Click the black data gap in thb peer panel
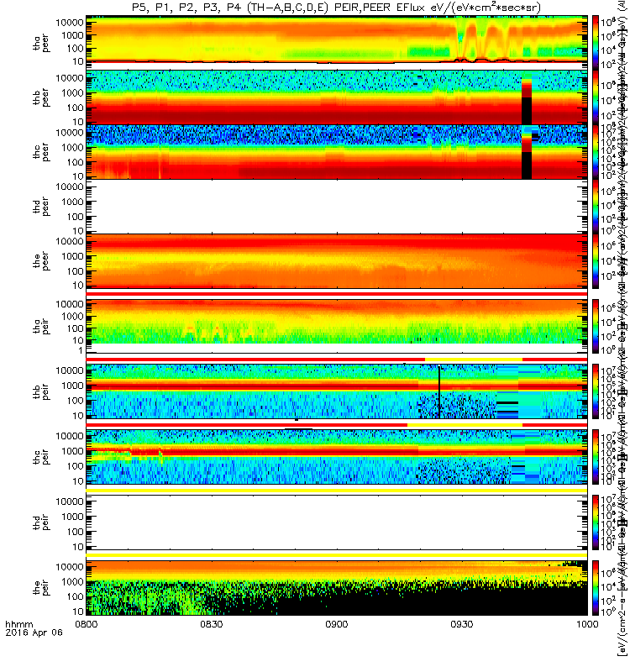630x672 pixels. (527, 111)
